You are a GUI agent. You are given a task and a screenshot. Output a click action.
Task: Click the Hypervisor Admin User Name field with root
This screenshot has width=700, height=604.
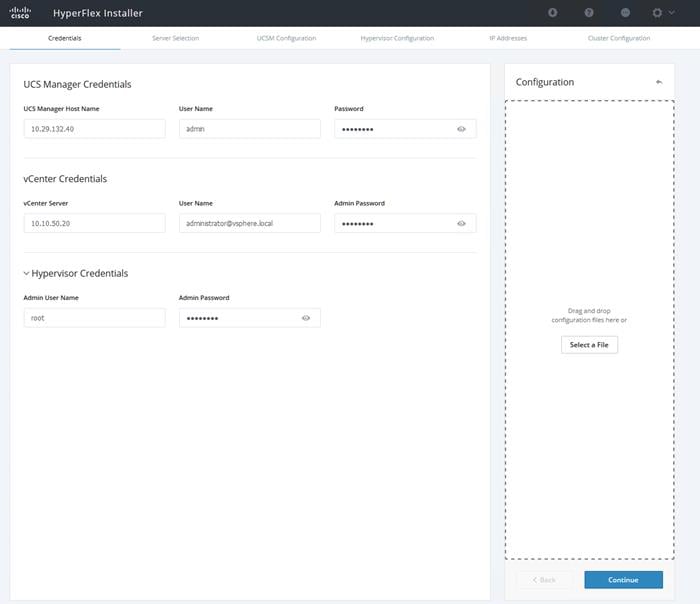pos(95,318)
